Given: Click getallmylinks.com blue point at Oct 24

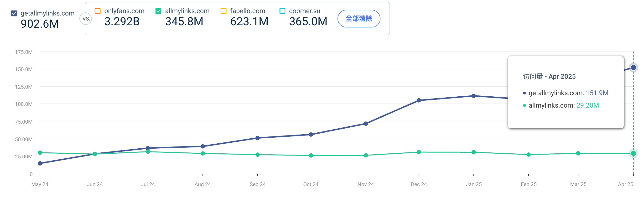Looking at the screenshot, I should (311, 135).
